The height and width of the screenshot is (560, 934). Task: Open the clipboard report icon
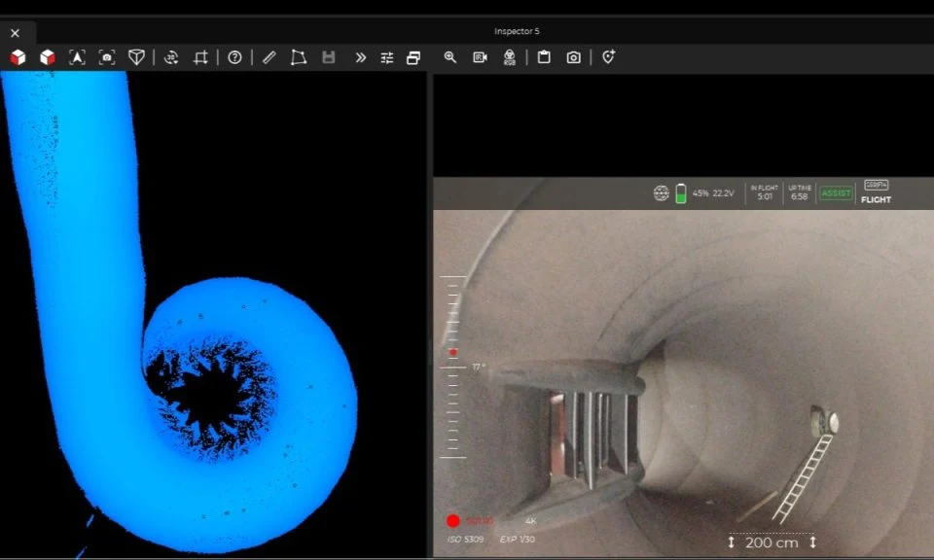[x=544, y=57]
